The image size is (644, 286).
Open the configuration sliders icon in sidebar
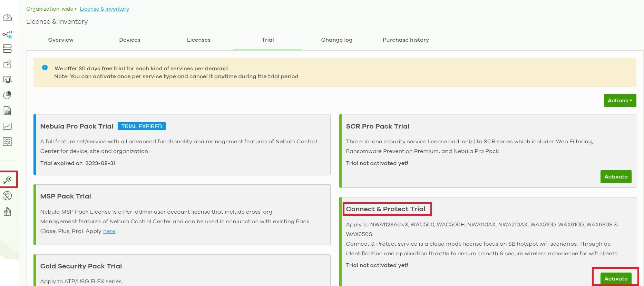pyautogui.click(x=7, y=142)
